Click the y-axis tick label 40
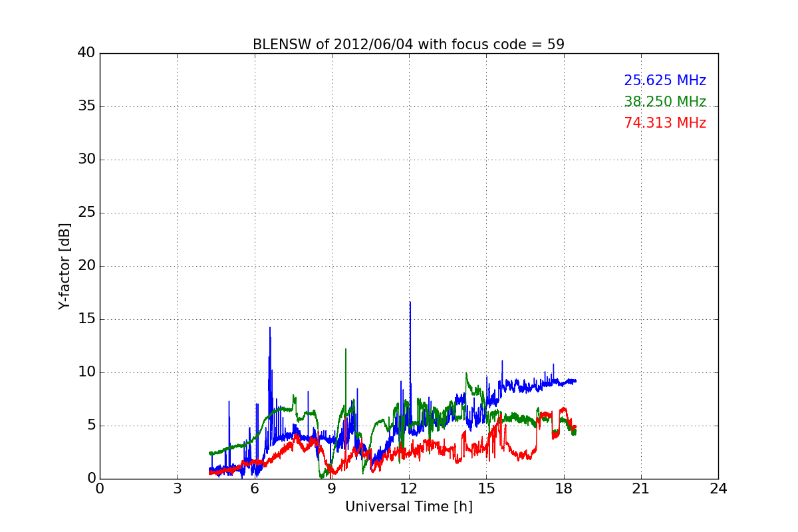Screen dimensions: 798x532 pyautogui.click(x=86, y=53)
